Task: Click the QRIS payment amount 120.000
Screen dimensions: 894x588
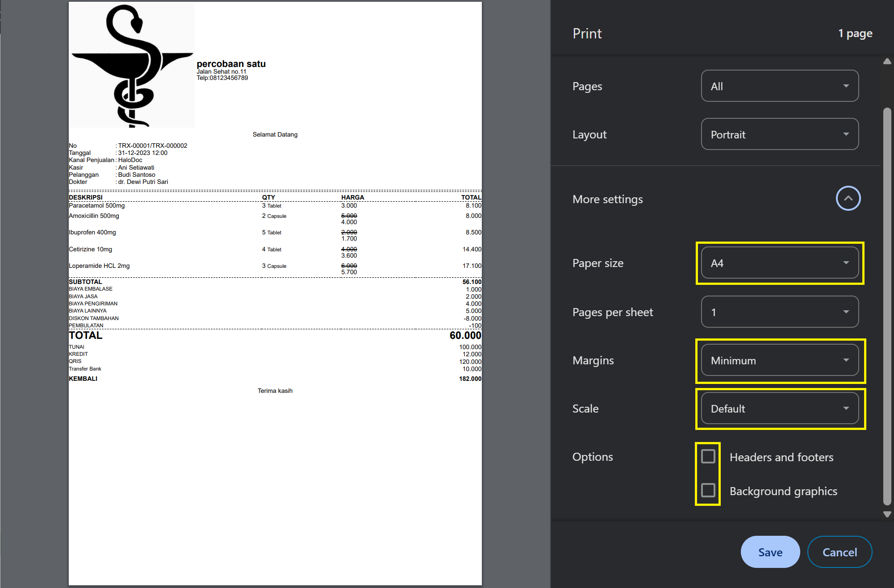Action: coord(470,362)
